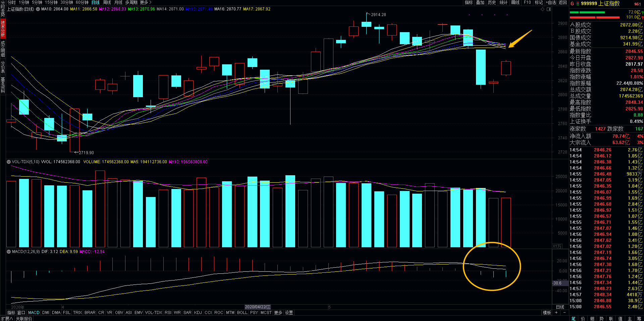Click the 叠加 overlay button
Viewport: 644px width, 321px height.
[x=480, y=2]
